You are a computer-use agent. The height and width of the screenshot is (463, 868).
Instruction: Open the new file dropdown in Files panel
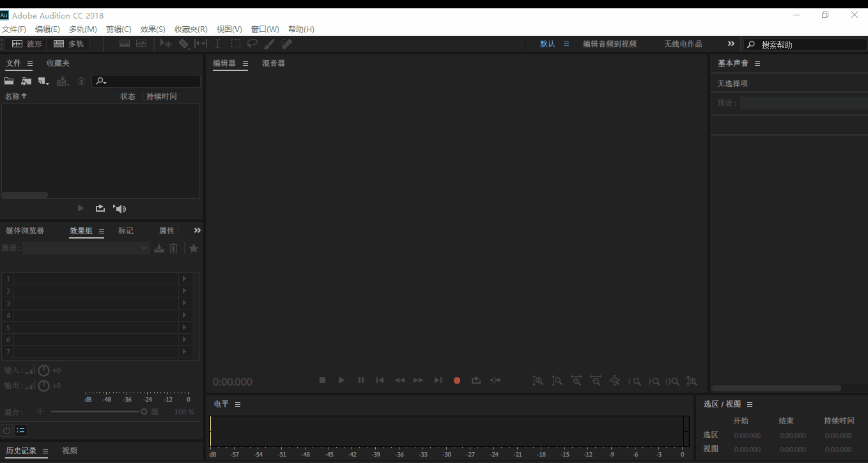click(43, 81)
